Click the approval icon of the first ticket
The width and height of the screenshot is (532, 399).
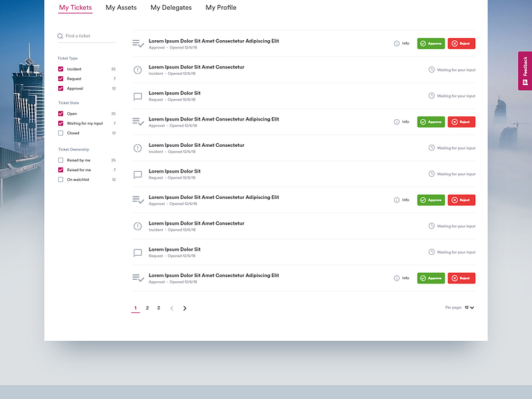point(138,44)
